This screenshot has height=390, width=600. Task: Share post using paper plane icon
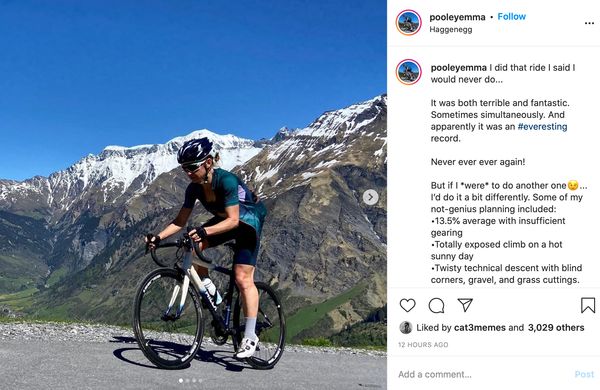click(x=465, y=305)
